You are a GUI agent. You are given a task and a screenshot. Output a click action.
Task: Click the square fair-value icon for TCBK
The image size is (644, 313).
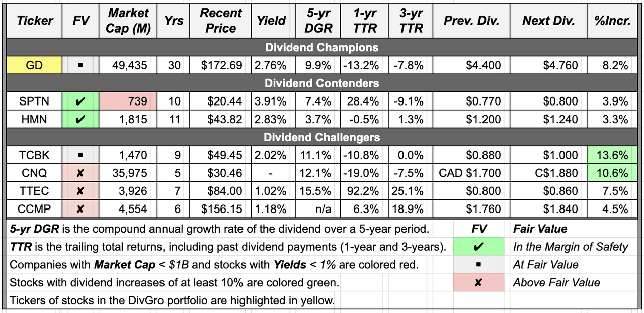coord(81,155)
